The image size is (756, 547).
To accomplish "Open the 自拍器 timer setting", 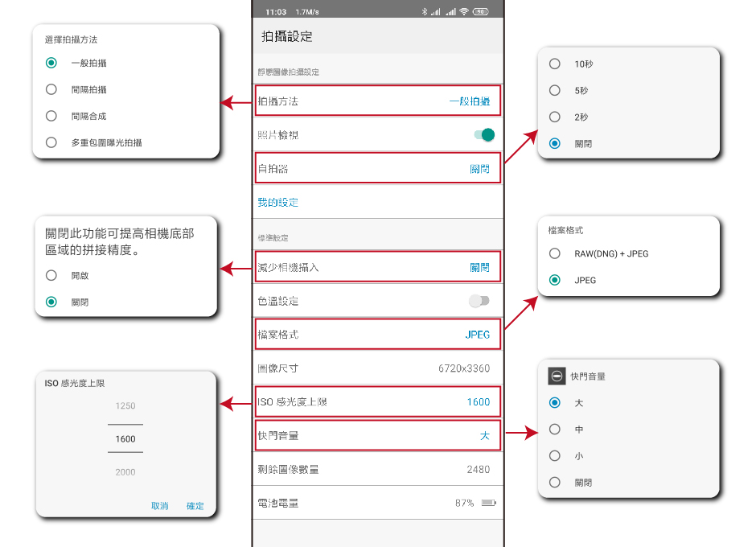I will (x=378, y=169).
